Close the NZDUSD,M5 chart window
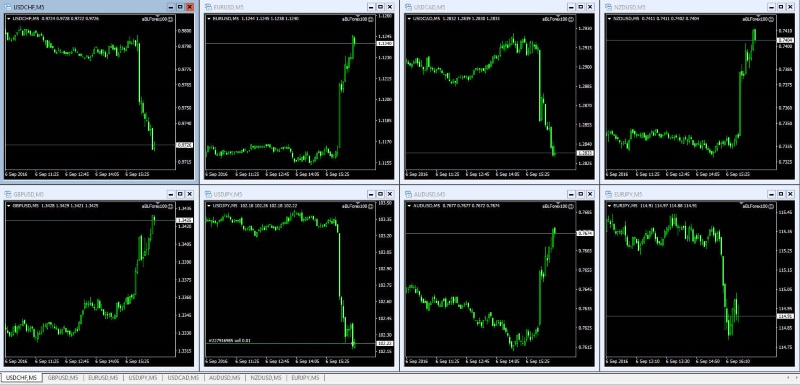800x385 pixels. [790, 7]
